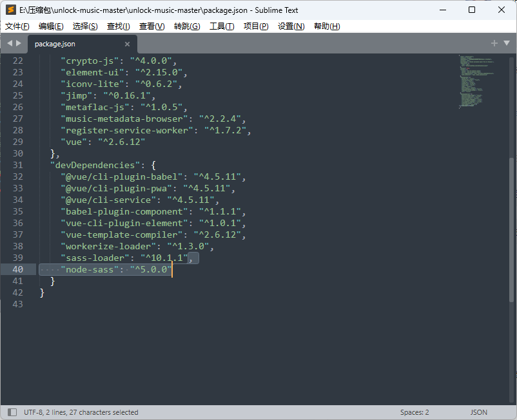Screen dimensions: 517x420
Task: Click the "^2.15.0" version value
Action: tap(159, 73)
